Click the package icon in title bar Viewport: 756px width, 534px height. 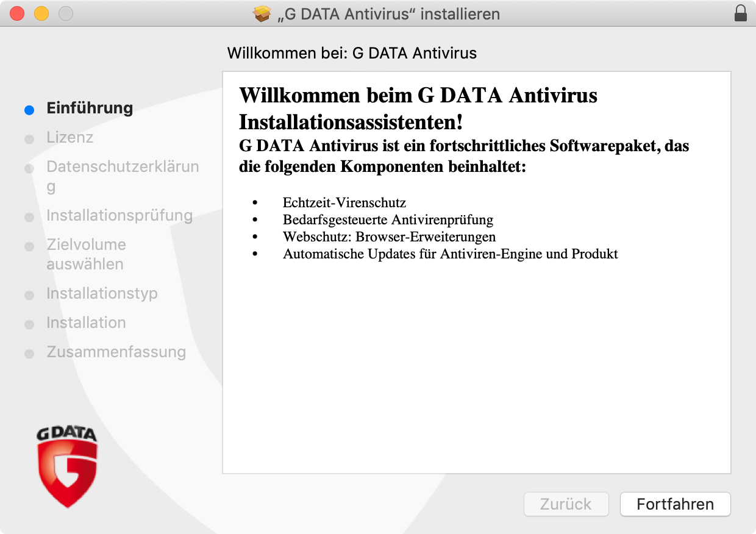[262, 13]
